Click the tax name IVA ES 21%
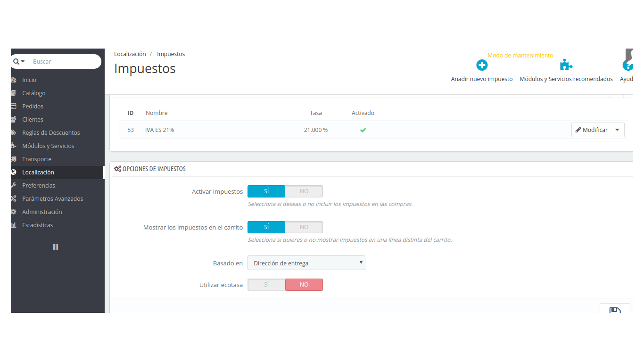This screenshot has width=644, height=362. coord(160,130)
